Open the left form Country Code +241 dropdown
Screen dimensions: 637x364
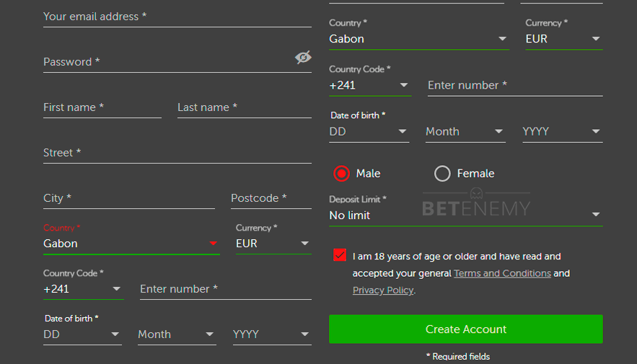[x=83, y=289]
